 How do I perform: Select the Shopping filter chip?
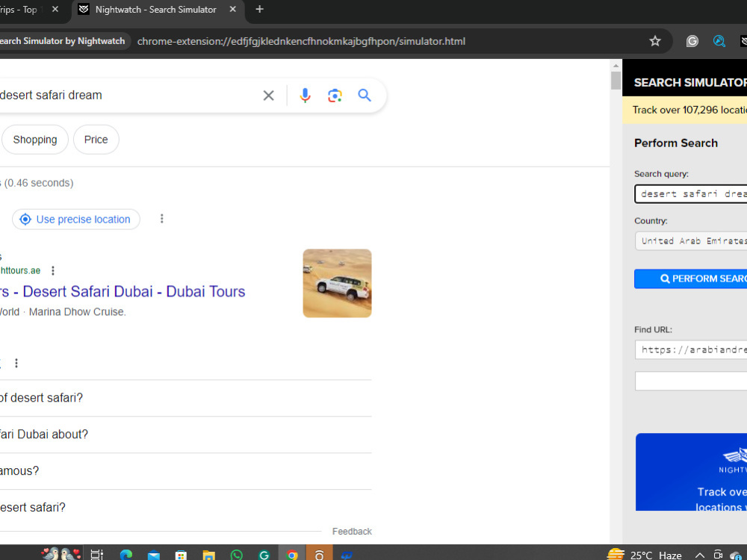point(35,140)
